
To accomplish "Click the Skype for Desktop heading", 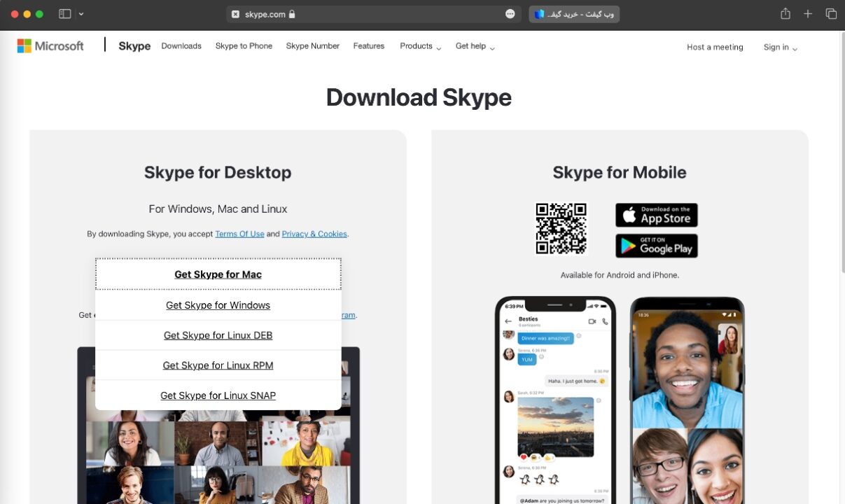I will (x=218, y=172).
